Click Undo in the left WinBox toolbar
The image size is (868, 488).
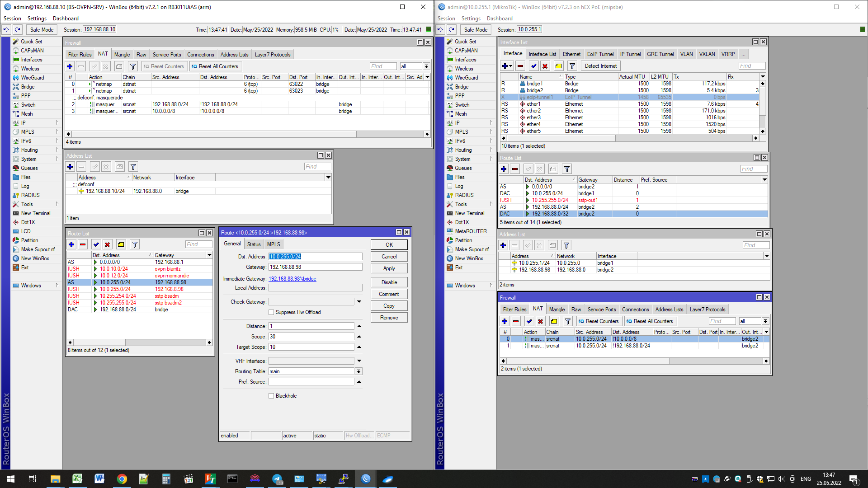pos(6,29)
